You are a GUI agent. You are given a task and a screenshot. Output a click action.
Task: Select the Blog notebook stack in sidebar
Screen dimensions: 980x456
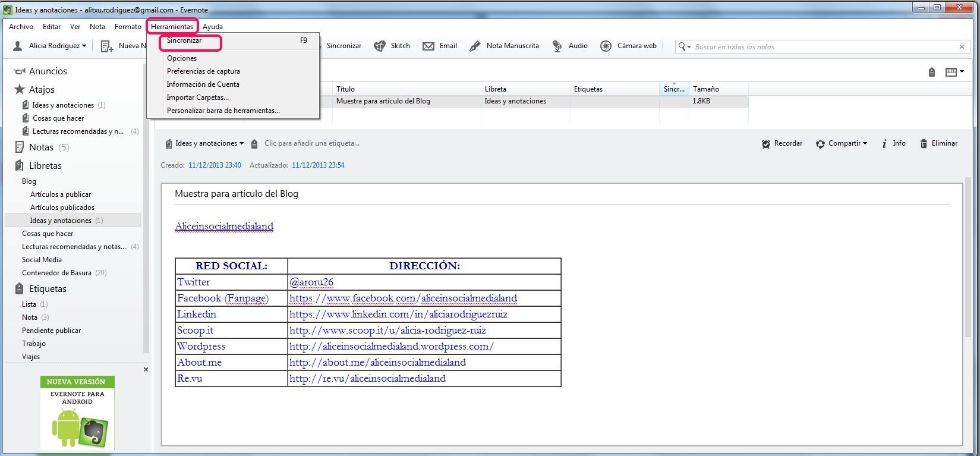coord(29,181)
